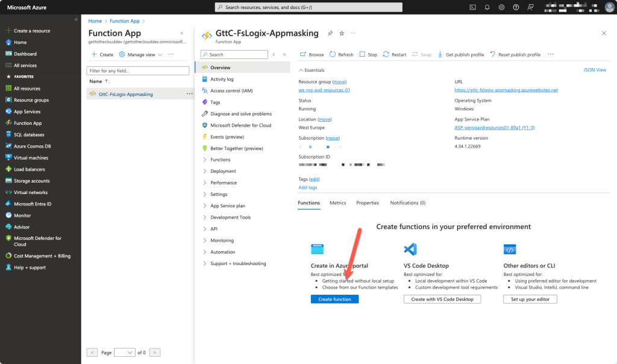Collapse the left portal sidebar
Viewport: 617px width, 364px height.
76,19
